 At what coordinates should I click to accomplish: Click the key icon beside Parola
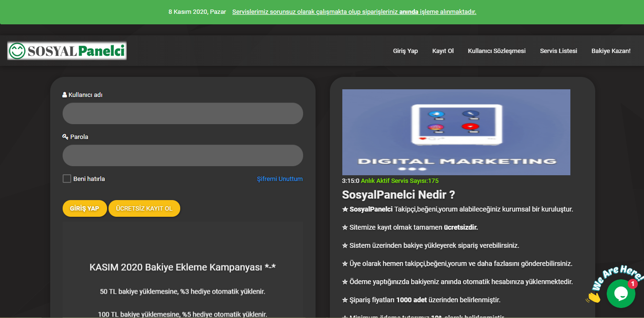(65, 137)
